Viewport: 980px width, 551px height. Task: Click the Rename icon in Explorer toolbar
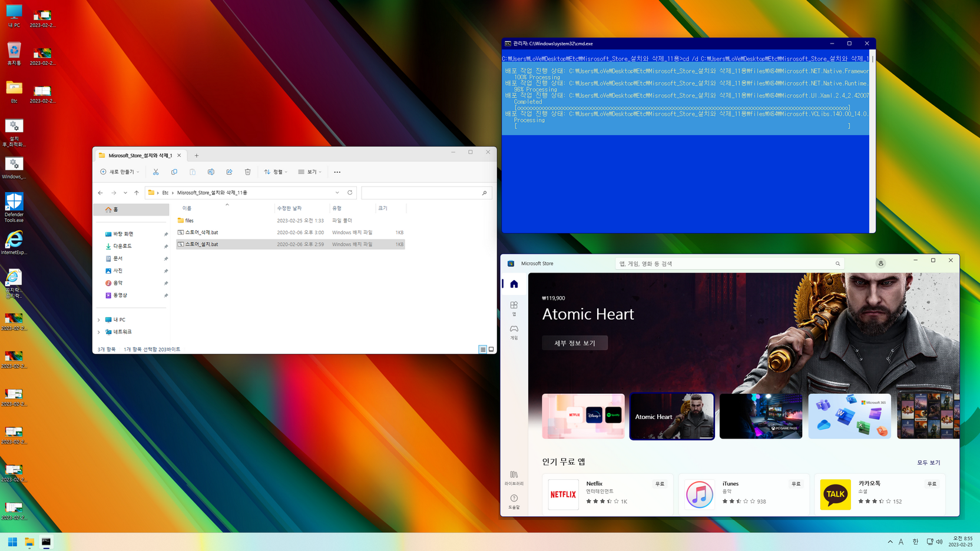point(211,172)
